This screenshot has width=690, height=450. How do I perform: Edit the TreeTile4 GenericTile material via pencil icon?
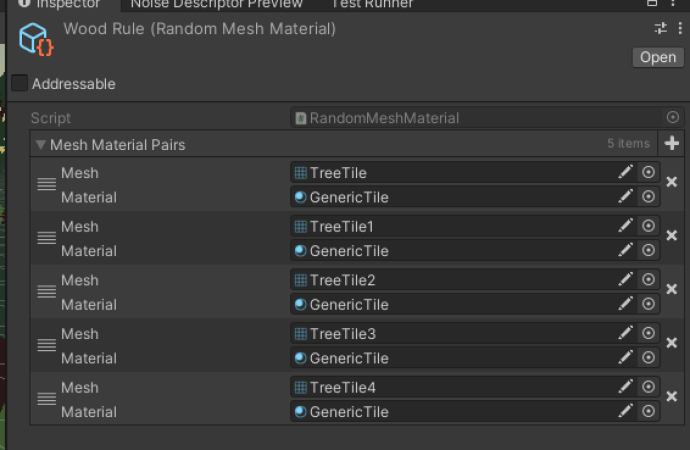coord(625,411)
